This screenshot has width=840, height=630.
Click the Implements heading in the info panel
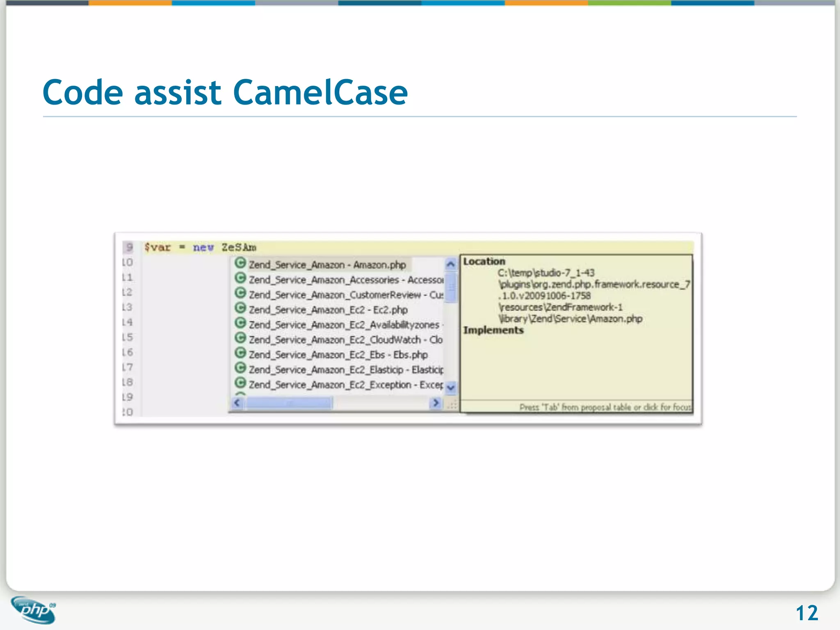pyautogui.click(x=493, y=330)
